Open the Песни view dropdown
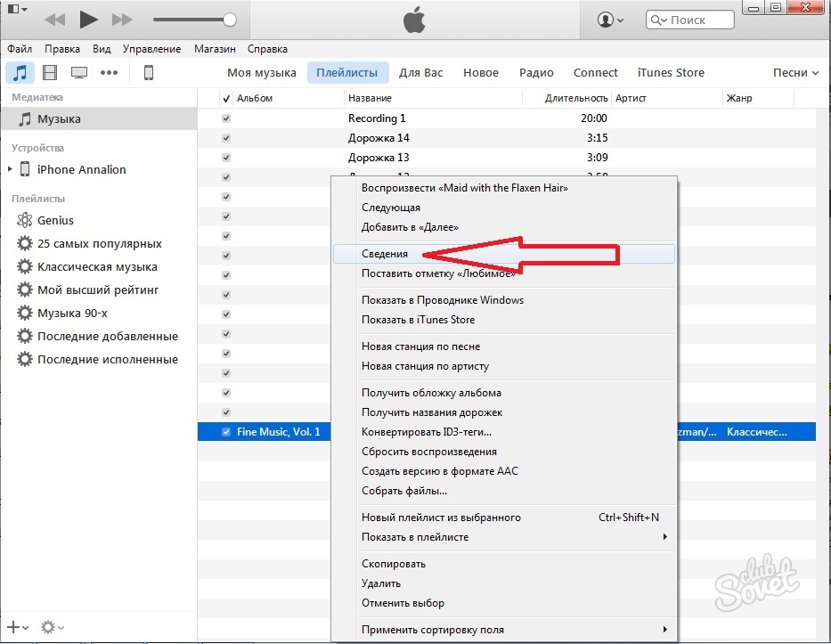This screenshot has height=644, width=831. point(795,73)
